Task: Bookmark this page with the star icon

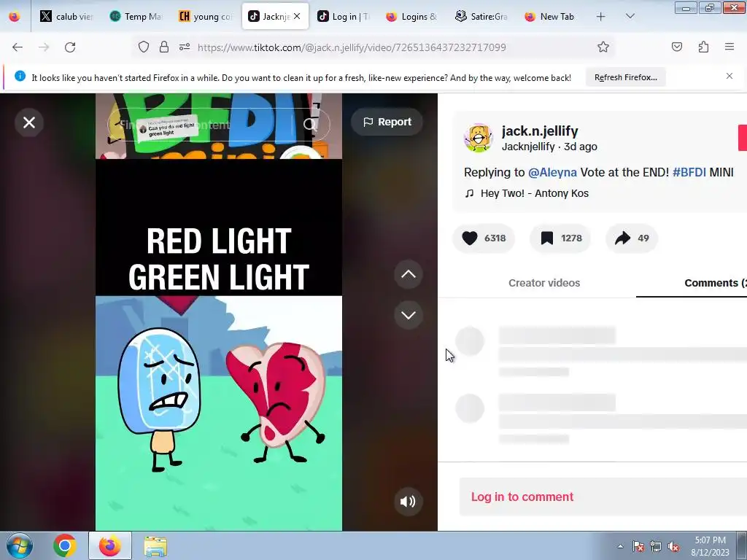Action: 603,47
